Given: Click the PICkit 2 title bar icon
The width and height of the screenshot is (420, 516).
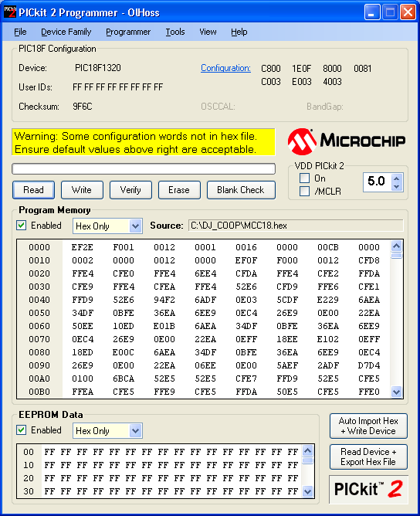Looking at the screenshot, I should pyautogui.click(x=9, y=12).
